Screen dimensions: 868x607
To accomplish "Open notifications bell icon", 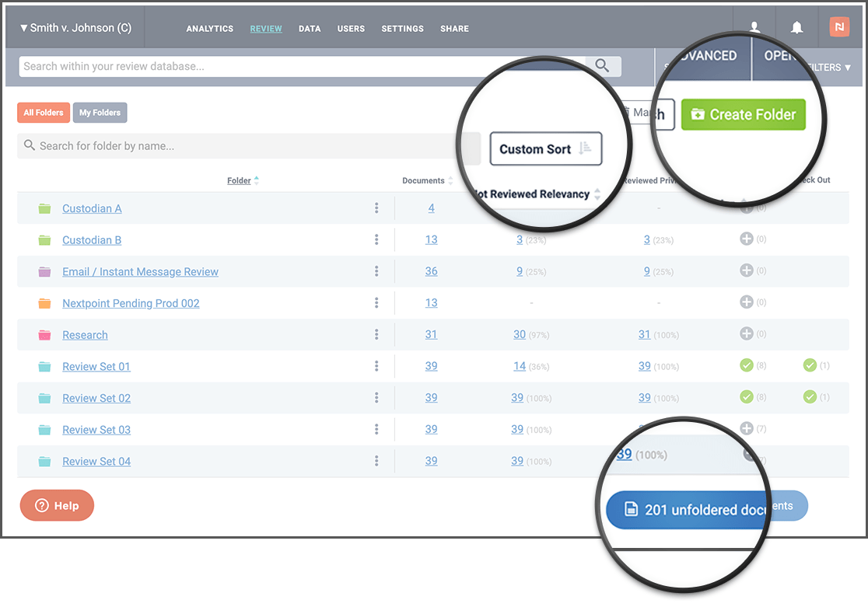I will (x=796, y=27).
